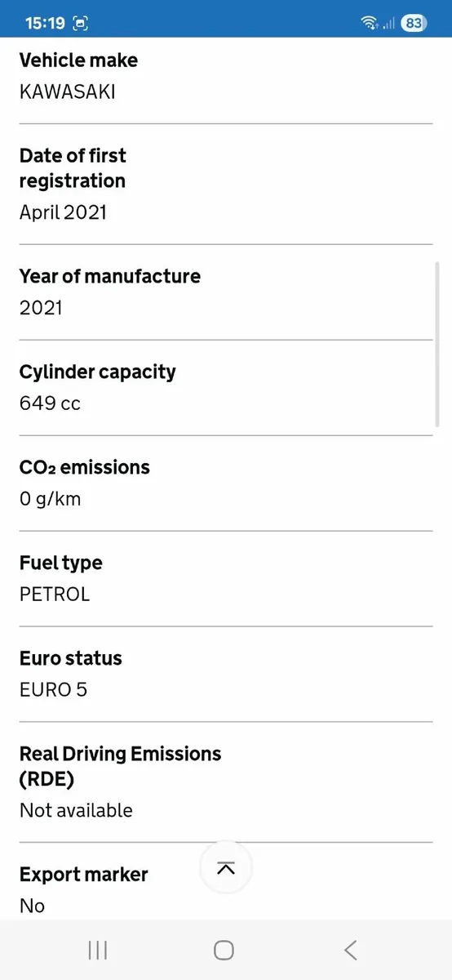Tap the Android home button icon
452x980 pixels.
tap(224, 950)
